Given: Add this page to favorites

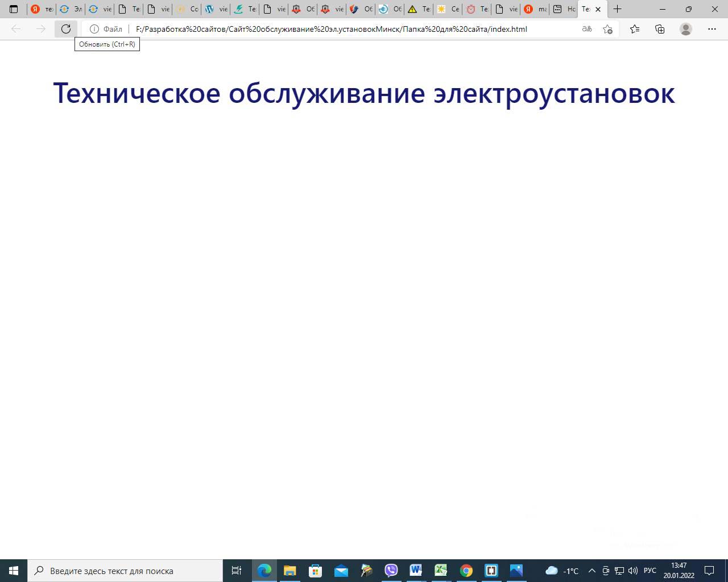Looking at the screenshot, I should 607,29.
